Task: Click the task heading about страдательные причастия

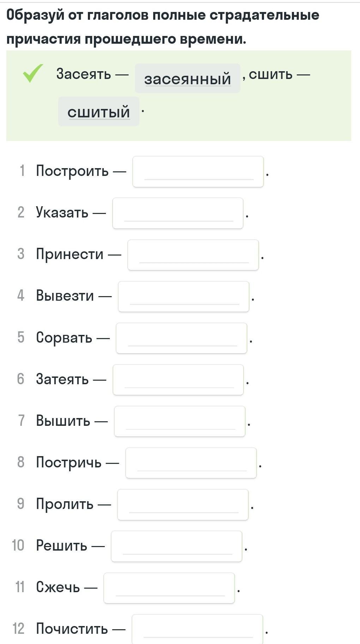Action: click(x=163, y=27)
